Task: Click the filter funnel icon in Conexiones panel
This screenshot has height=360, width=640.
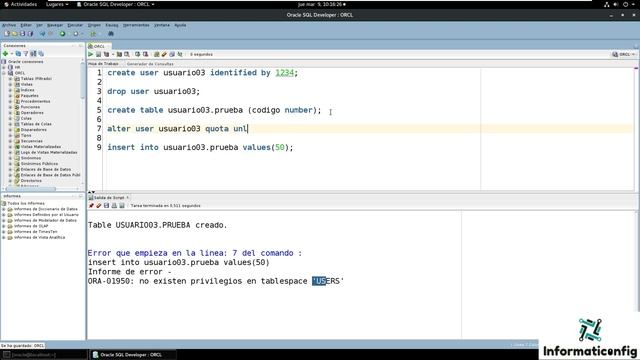Action: pos(26,53)
